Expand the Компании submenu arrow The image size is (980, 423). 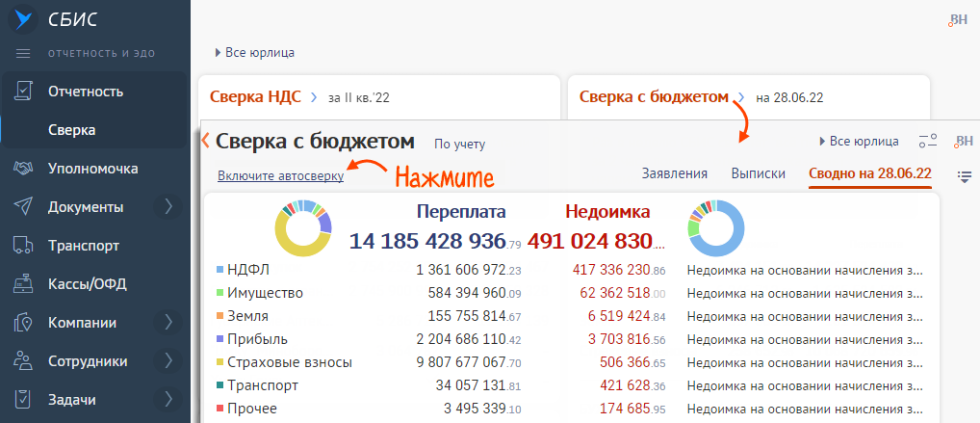tap(168, 323)
